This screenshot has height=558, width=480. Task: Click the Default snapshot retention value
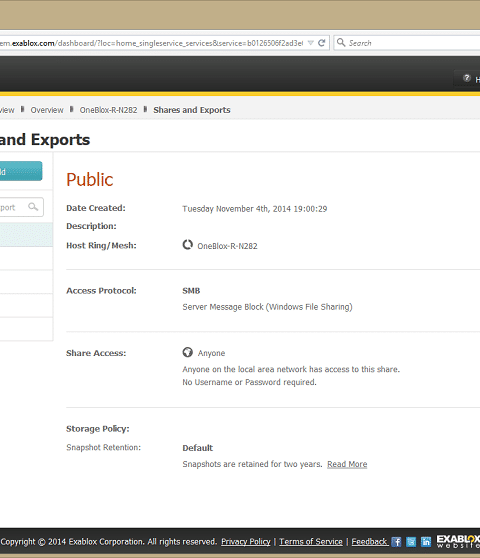coord(197,448)
